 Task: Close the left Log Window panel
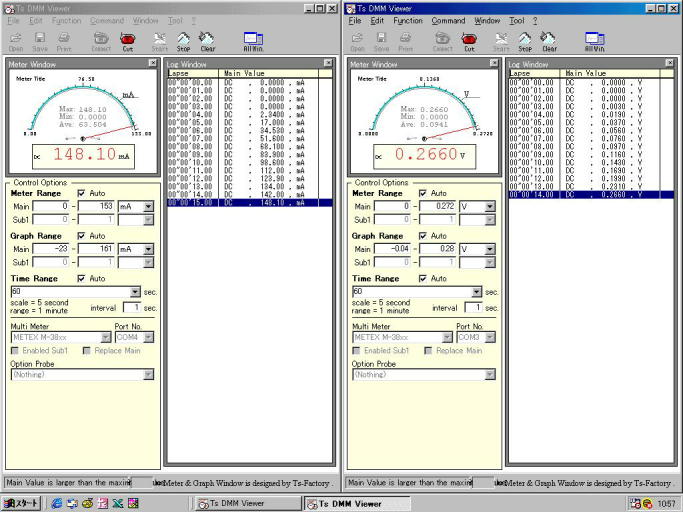coord(328,63)
